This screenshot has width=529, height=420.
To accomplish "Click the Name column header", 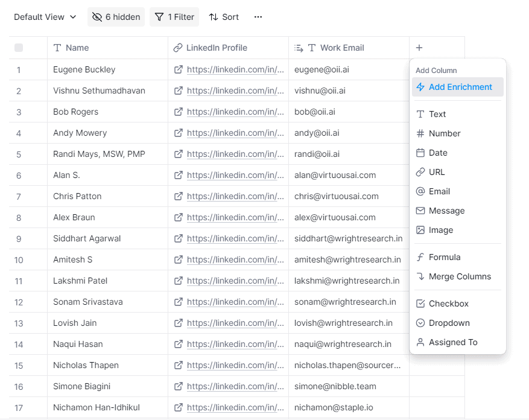I will pos(77,48).
